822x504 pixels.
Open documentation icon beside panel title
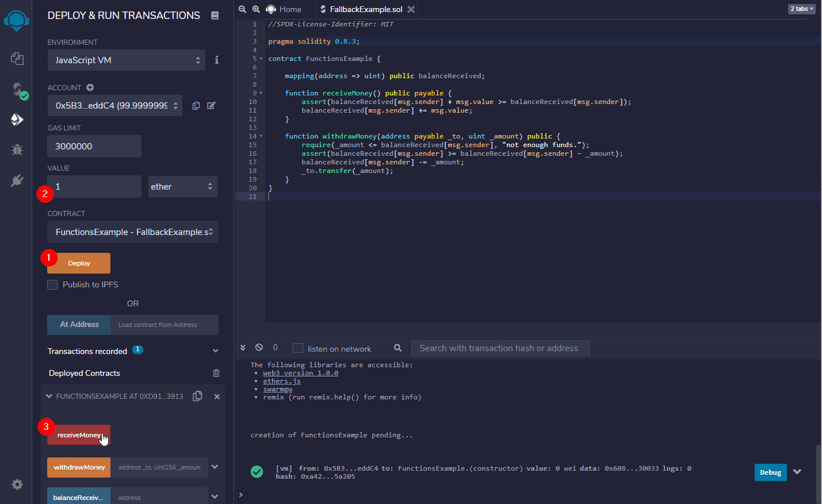[x=215, y=16]
